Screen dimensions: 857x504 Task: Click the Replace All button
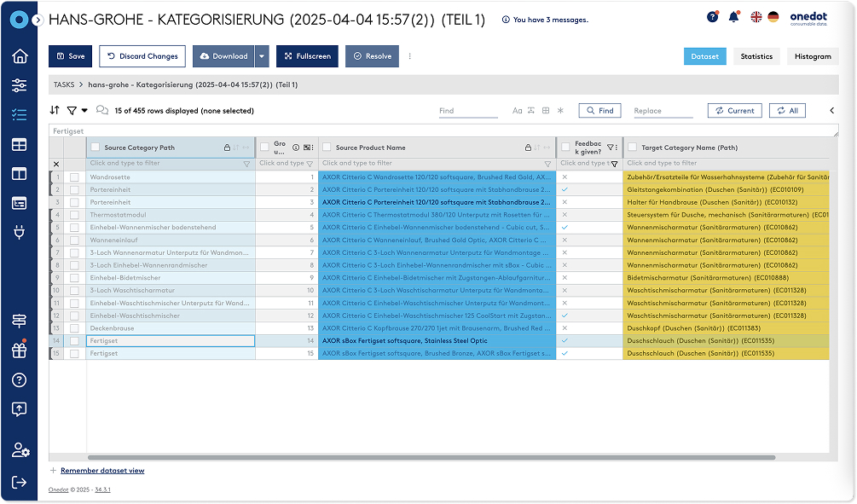pos(788,110)
